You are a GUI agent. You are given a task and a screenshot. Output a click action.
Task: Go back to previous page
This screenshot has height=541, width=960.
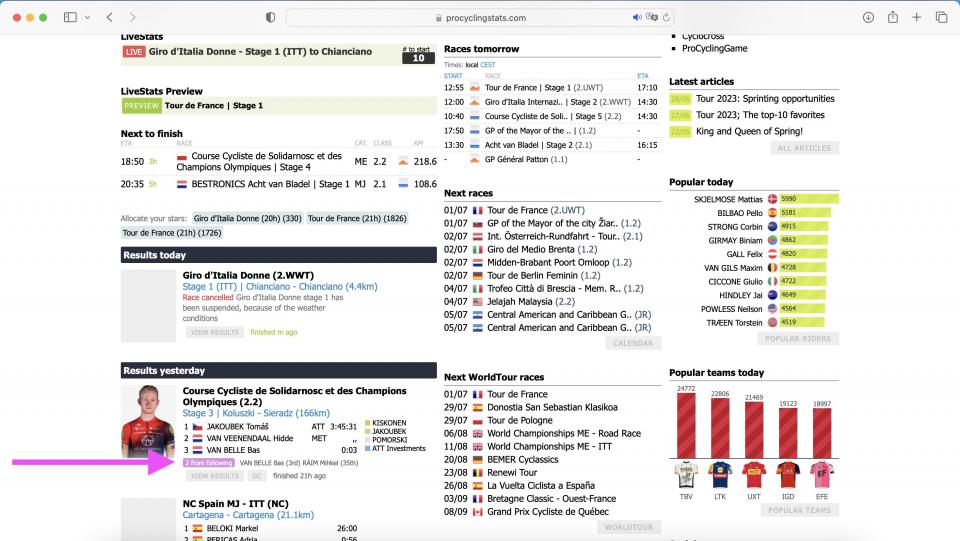(x=110, y=17)
